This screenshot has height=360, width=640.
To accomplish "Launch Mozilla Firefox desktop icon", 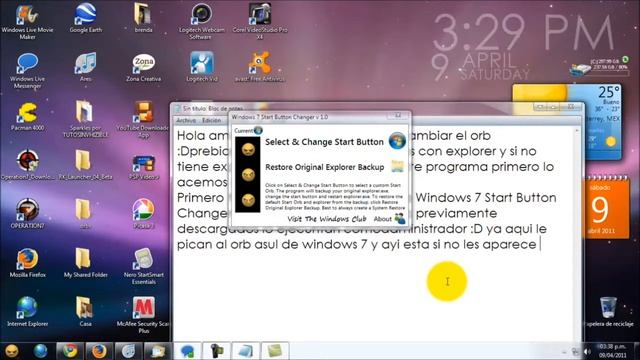I will (x=27, y=263).
